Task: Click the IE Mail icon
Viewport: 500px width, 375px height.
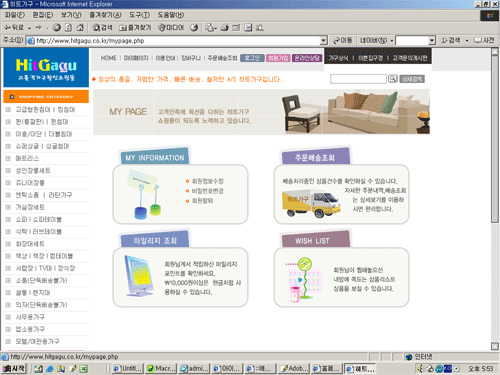Action: tap(210, 28)
